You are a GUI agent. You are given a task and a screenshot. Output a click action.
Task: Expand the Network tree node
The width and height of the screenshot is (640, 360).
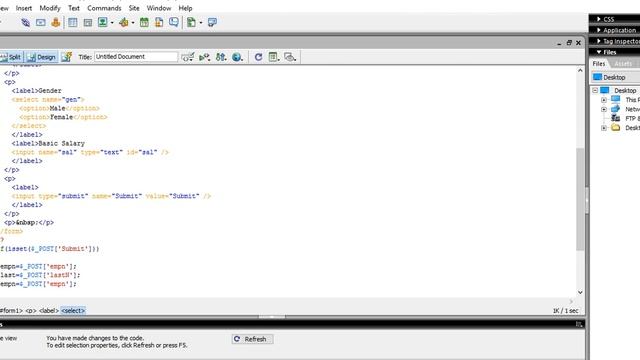tap(604, 109)
